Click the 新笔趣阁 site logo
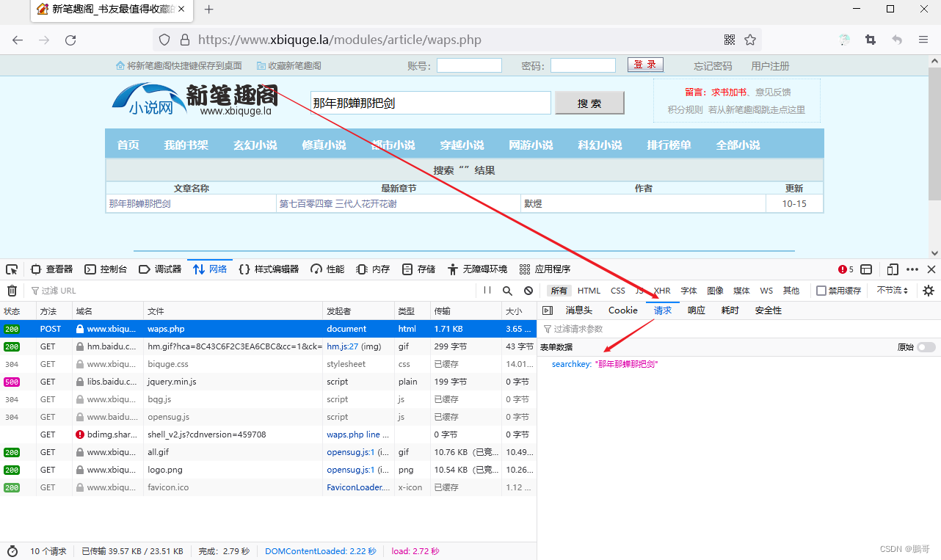 [196, 100]
